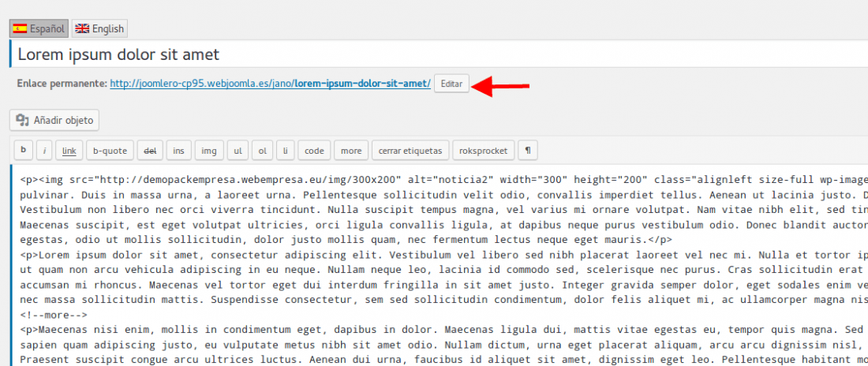Insert the more tag button
The width and height of the screenshot is (868, 366).
coord(351,150)
